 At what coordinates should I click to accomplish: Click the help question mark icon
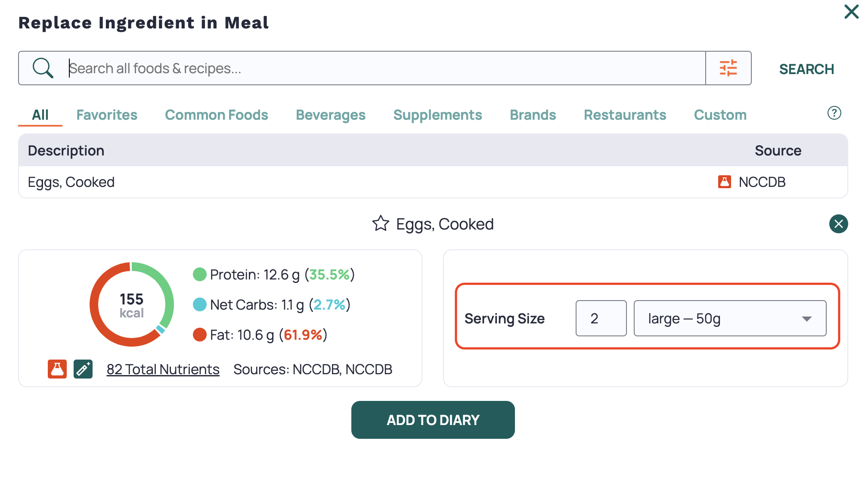[834, 113]
